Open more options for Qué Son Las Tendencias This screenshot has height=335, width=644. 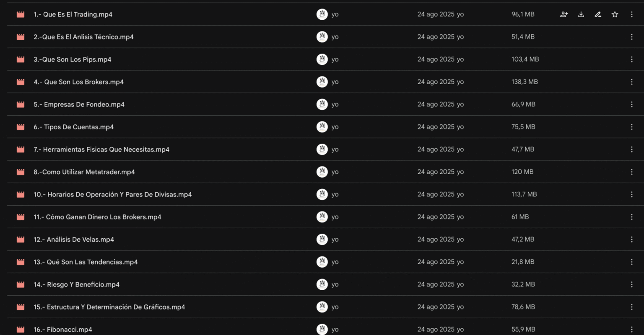(x=631, y=262)
